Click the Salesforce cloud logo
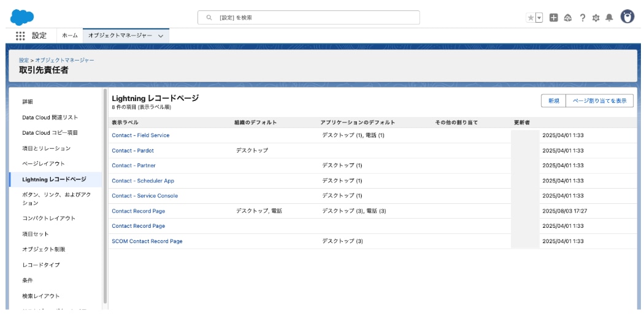 tap(23, 17)
